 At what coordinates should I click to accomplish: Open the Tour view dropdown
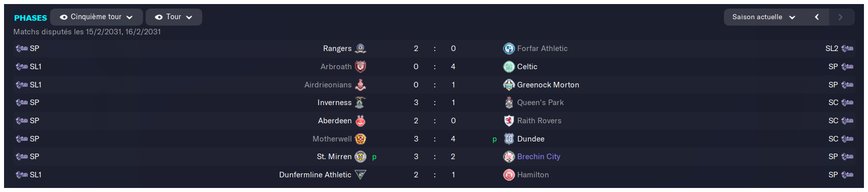point(174,17)
